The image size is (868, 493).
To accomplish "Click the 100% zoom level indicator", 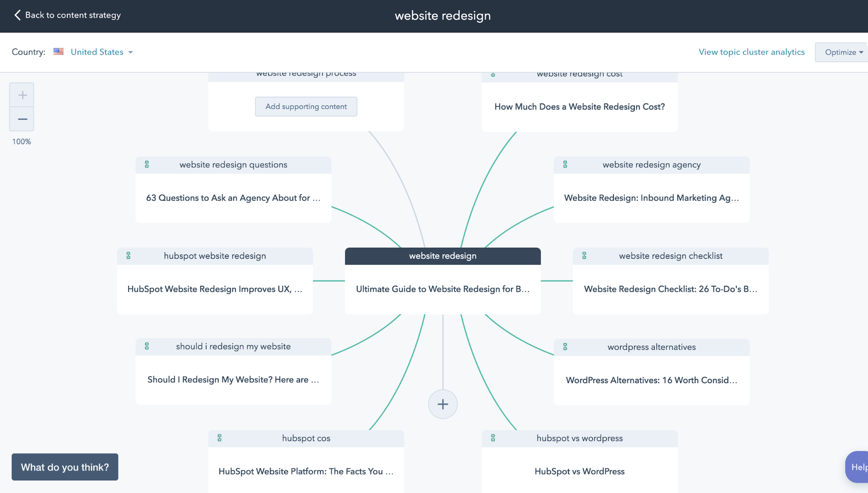I will pos(21,141).
